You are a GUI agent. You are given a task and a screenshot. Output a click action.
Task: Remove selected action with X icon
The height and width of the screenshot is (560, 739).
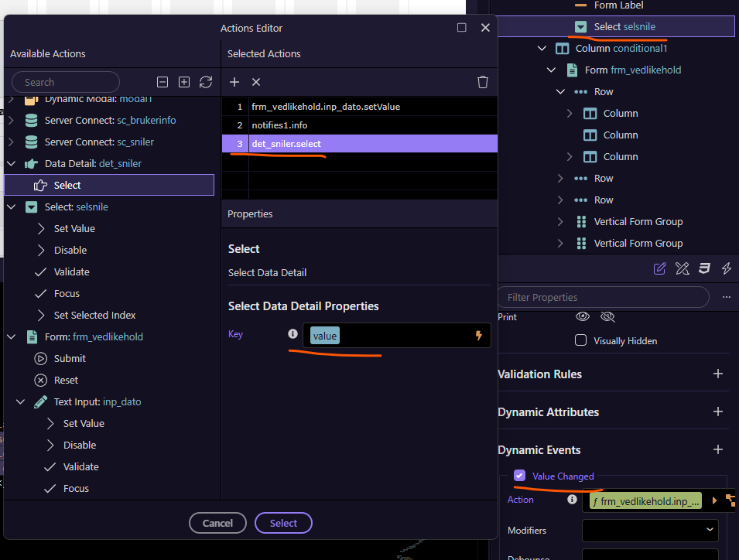(256, 82)
